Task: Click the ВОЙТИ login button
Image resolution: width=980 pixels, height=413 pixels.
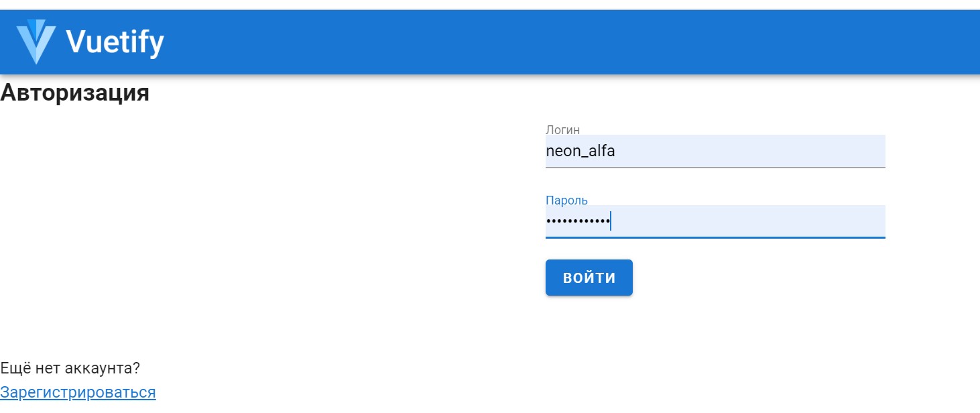Action: tap(589, 278)
